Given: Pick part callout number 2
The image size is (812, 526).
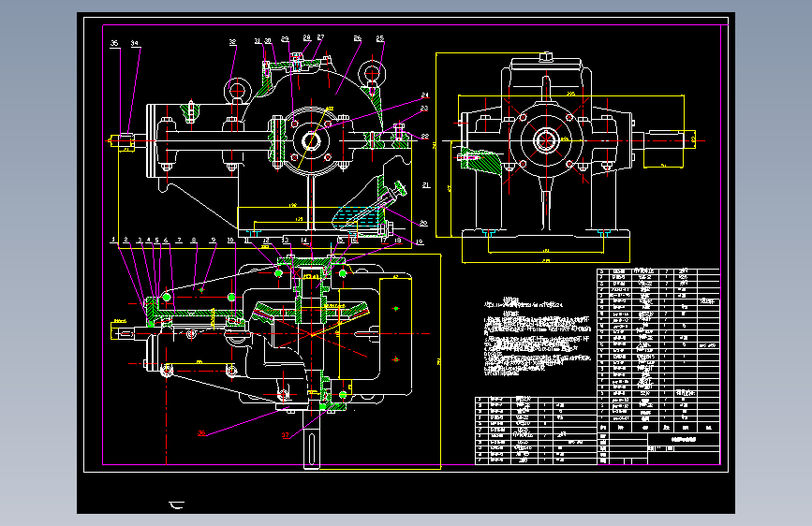Looking at the screenshot, I should 125,240.
